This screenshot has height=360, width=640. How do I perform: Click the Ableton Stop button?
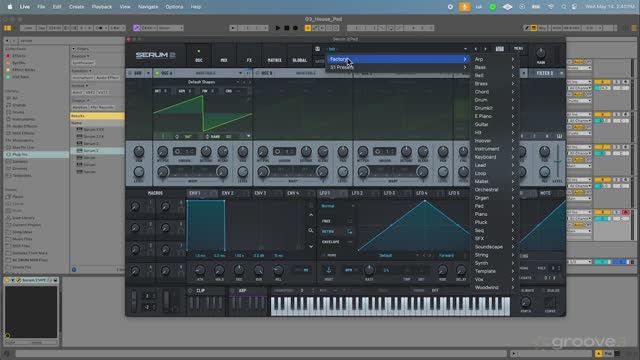(x=287, y=28)
